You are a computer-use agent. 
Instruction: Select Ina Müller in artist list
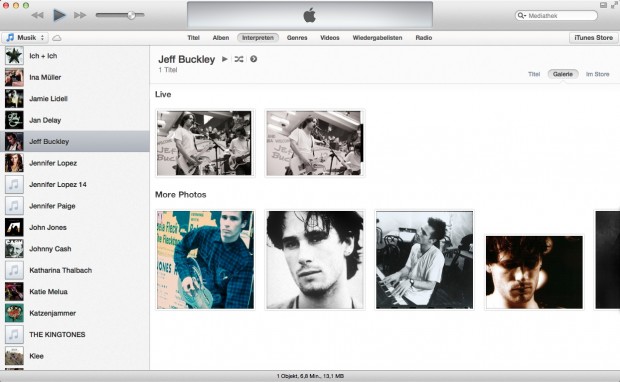75,77
